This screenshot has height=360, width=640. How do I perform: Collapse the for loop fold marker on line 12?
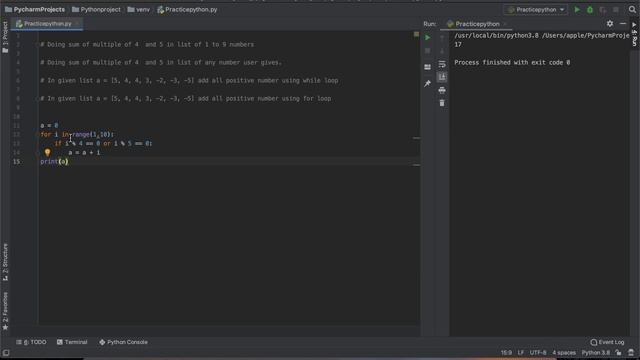[x=38, y=134]
